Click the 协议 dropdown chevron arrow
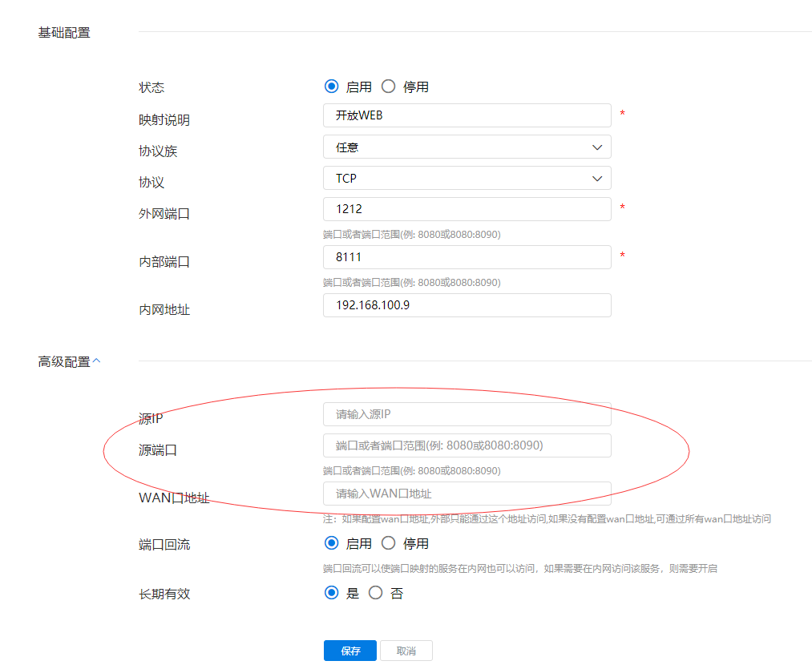 [x=596, y=178]
